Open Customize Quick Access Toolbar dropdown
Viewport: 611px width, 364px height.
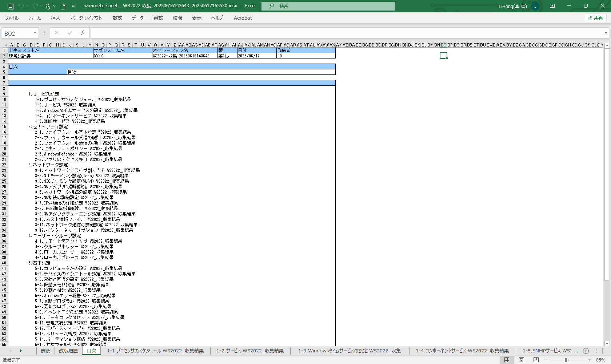coord(73,6)
